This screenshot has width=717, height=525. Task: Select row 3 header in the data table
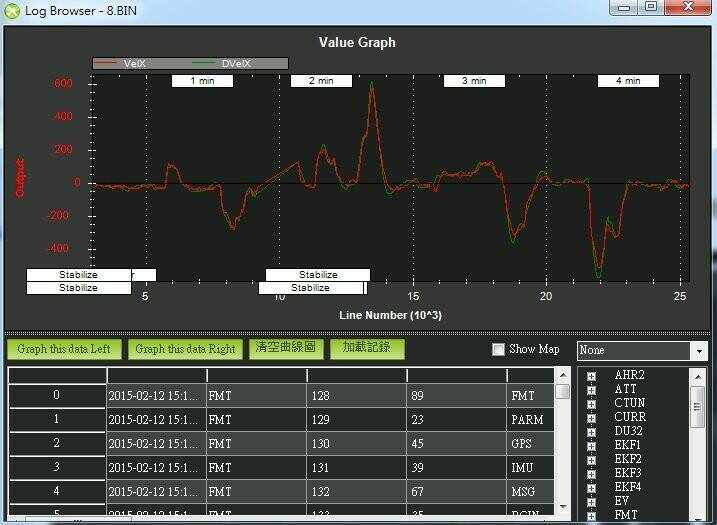tap(57, 467)
